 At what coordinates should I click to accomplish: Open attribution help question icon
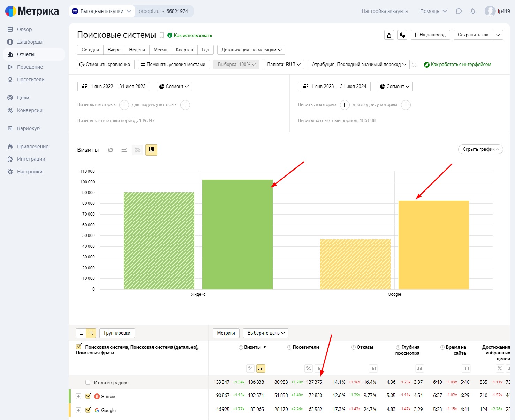click(x=414, y=65)
